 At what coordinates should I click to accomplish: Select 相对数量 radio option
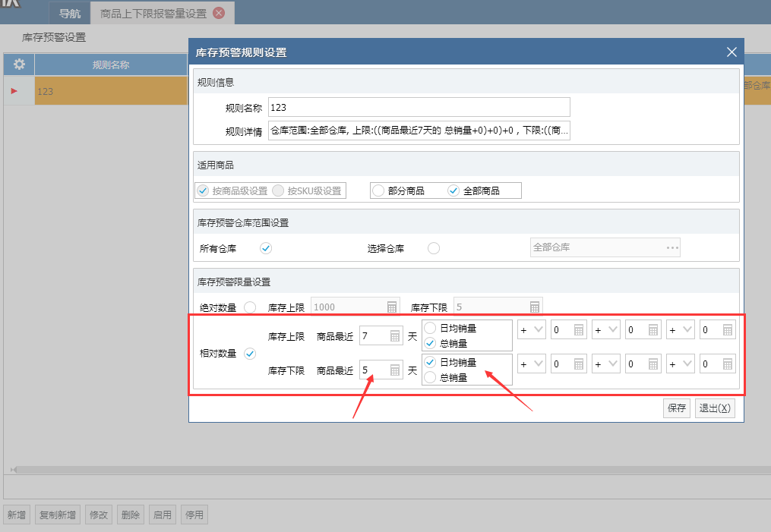point(250,354)
